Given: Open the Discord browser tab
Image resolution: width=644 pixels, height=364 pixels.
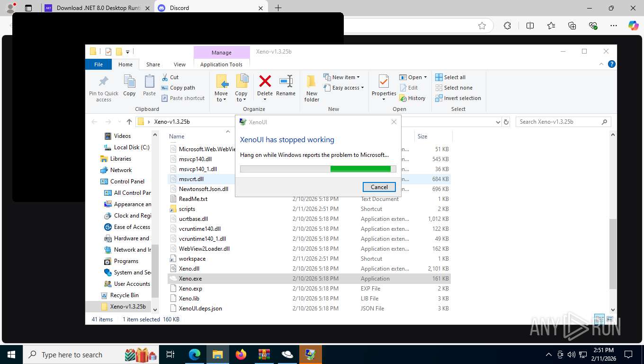Looking at the screenshot, I should [211, 8].
